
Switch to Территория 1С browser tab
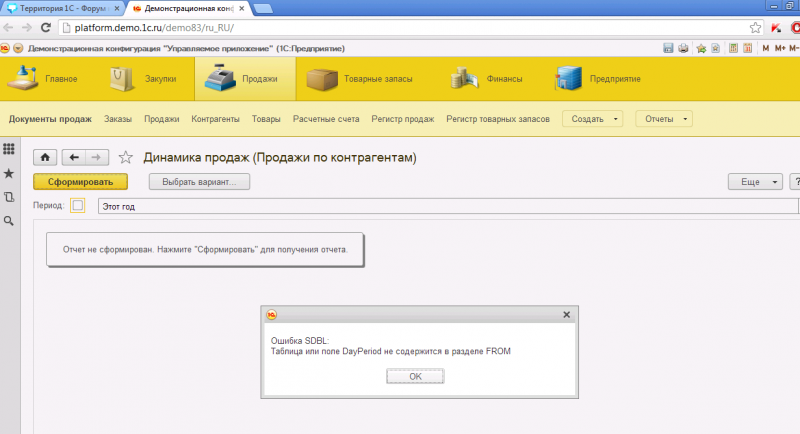(x=63, y=8)
